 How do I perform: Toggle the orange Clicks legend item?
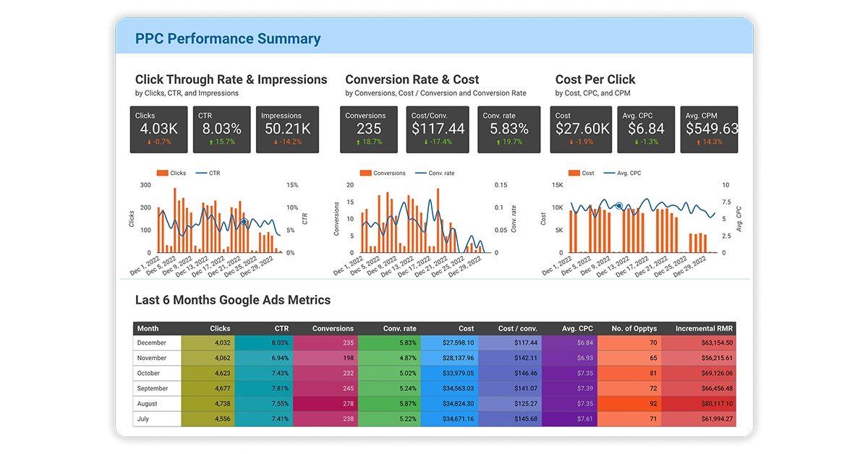click(171, 174)
